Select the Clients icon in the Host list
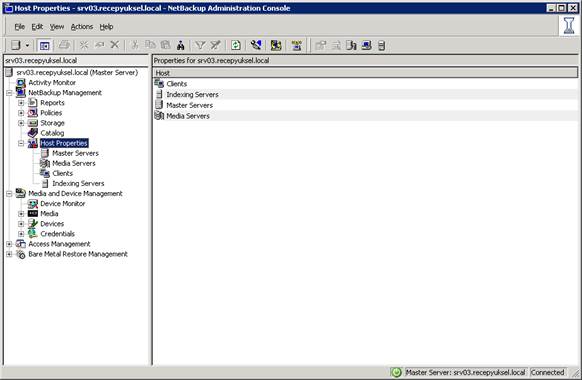This screenshot has height=380, width=582. (159, 83)
